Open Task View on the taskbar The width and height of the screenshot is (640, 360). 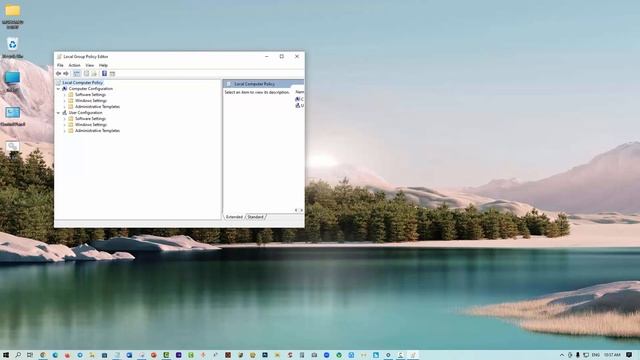tap(30, 355)
